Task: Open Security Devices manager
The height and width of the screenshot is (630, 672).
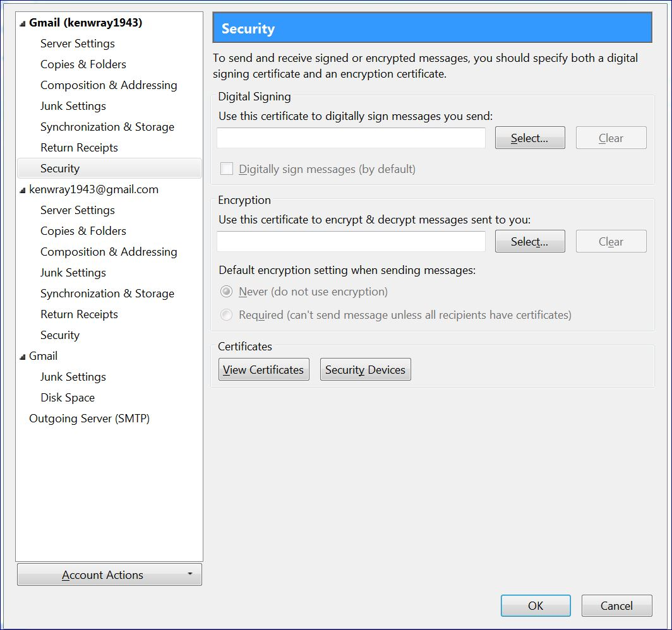Action: tap(365, 370)
